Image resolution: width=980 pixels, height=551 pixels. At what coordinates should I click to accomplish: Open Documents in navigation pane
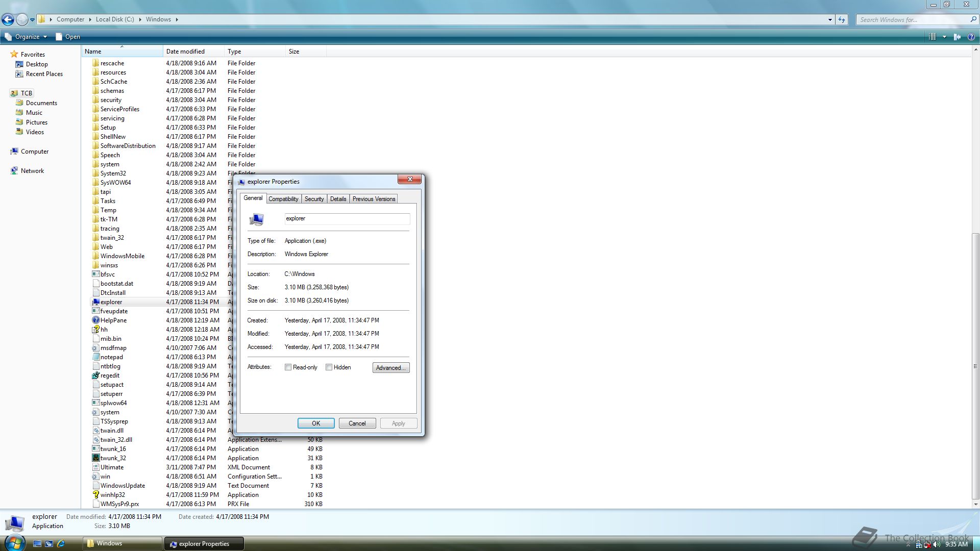click(x=36, y=103)
